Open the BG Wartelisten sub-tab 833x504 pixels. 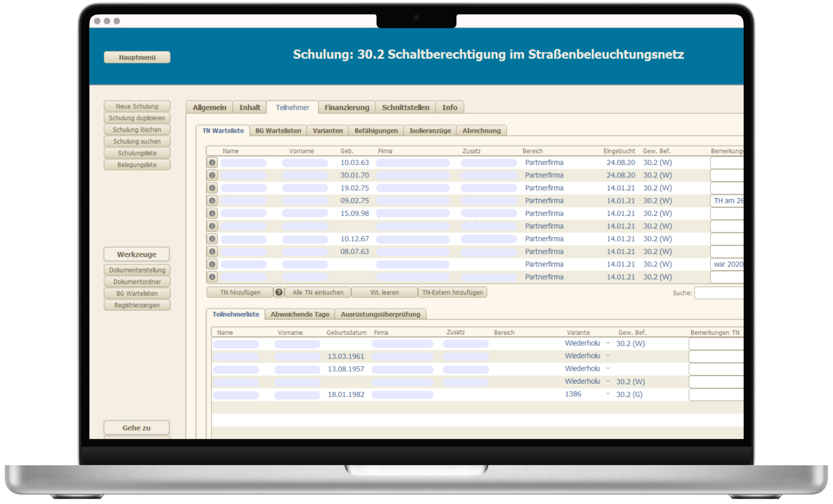point(278,131)
